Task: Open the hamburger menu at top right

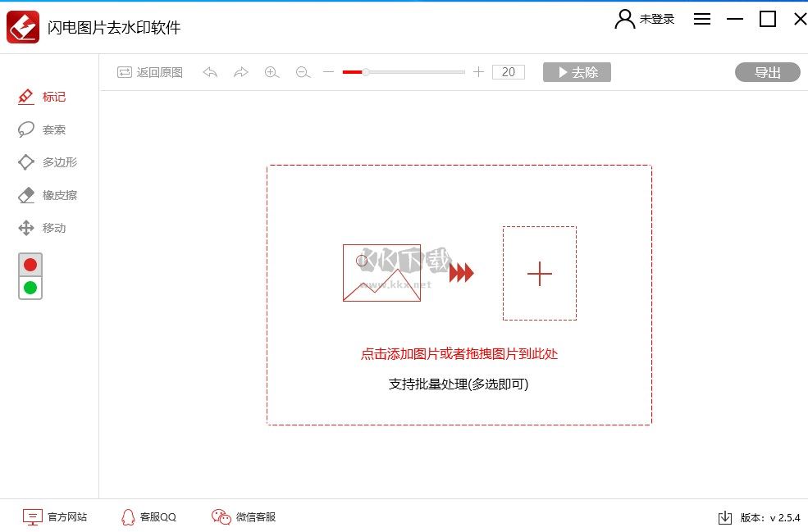Action: click(702, 19)
